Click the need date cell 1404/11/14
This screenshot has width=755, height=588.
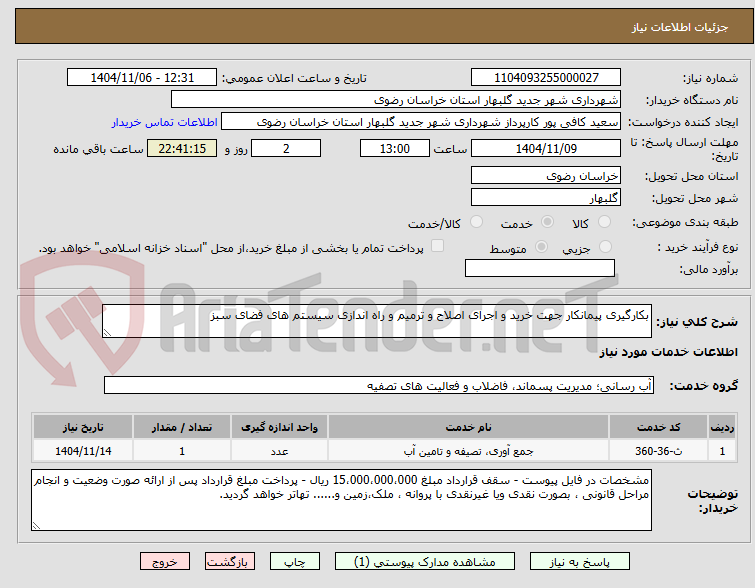pos(83,451)
